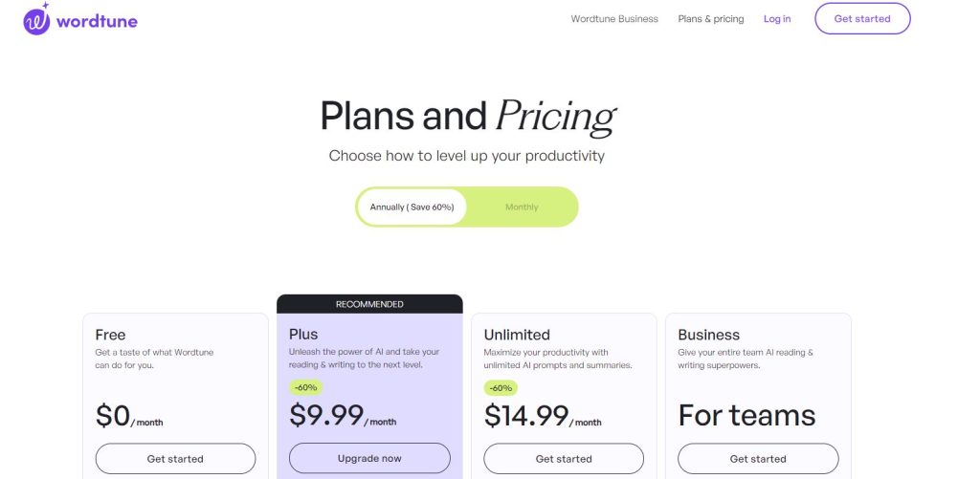Click the RECOMMENDED banner above Plus
Screen dimensions: 980x479
coord(369,304)
